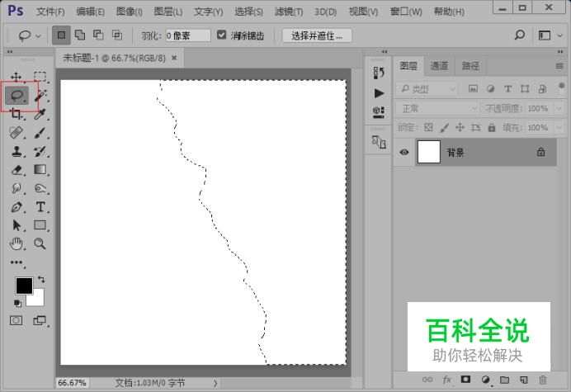Image resolution: width=571 pixels, height=392 pixels.
Task: Select the Gradient tool
Action: (40, 169)
